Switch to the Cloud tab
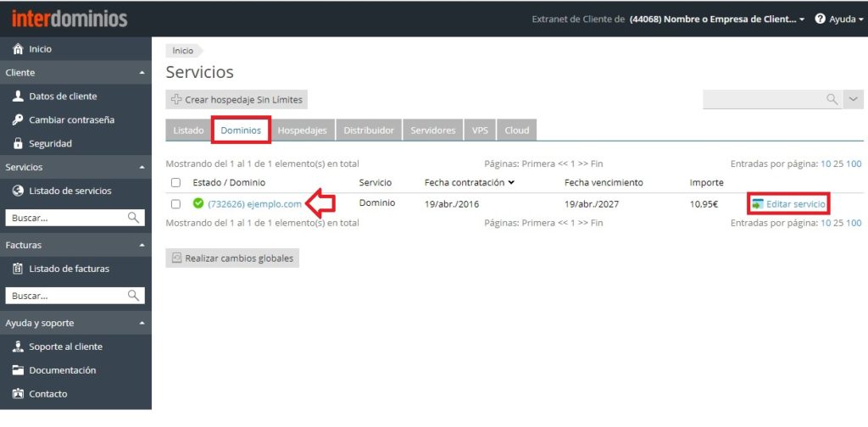868x427 pixels. click(517, 130)
